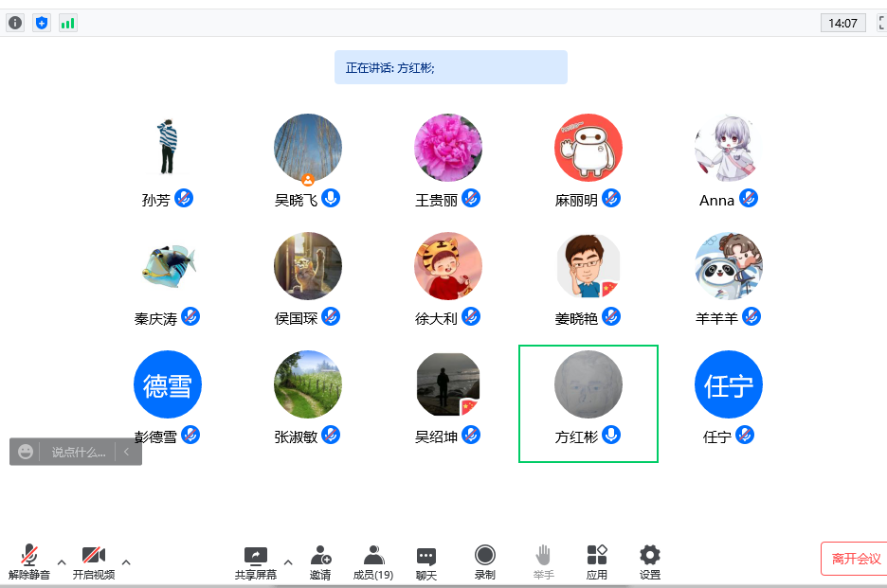Image resolution: width=887 pixels, height=588 pixels.
Task: Select 孙芳's avatar
Action: (168, 148)
